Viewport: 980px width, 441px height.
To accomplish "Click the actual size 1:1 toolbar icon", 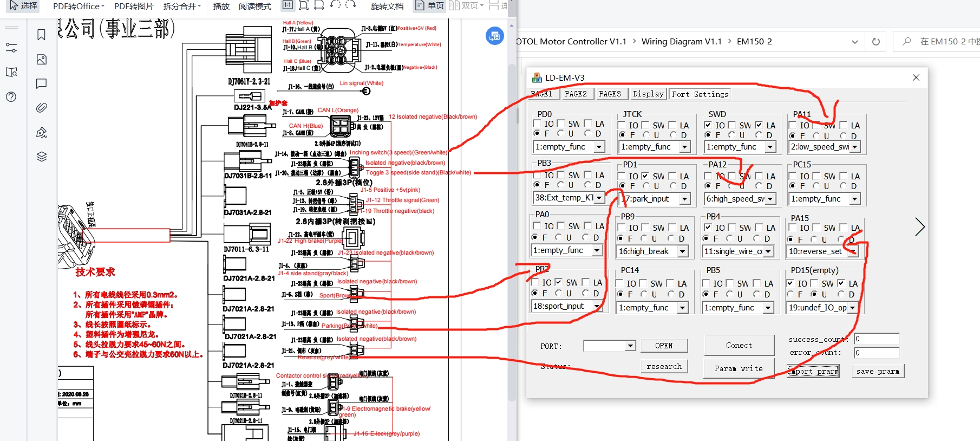I will [x=288, y=5].
